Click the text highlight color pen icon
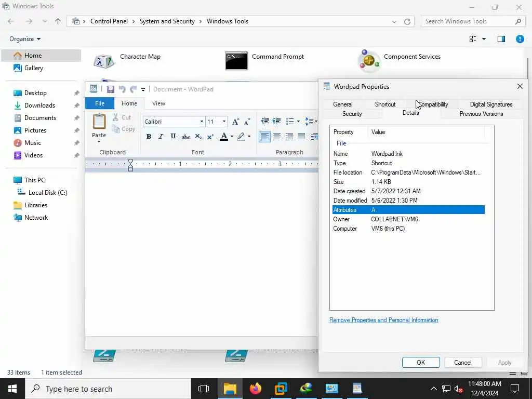 pyautogui.click(x=241, y=137)
